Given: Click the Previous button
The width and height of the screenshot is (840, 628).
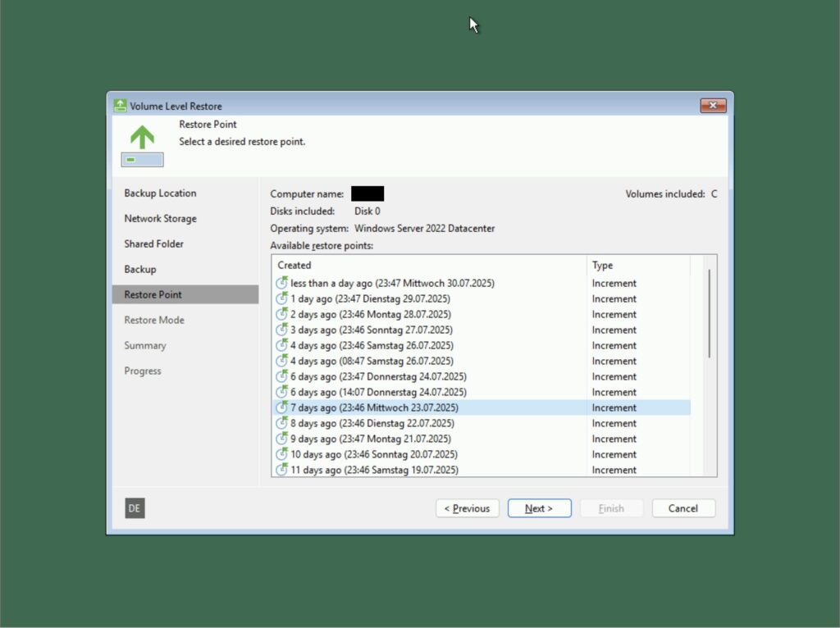Looking at the screenshot, I should tap(467, 508).
